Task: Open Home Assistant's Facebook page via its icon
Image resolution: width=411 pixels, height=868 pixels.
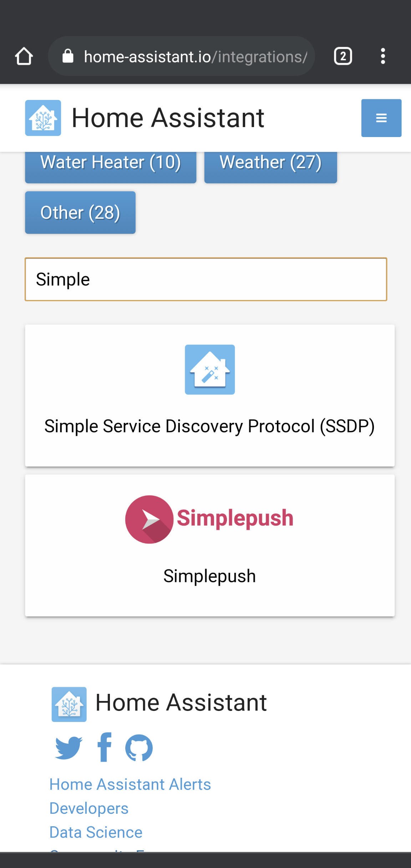Action: 104,747
